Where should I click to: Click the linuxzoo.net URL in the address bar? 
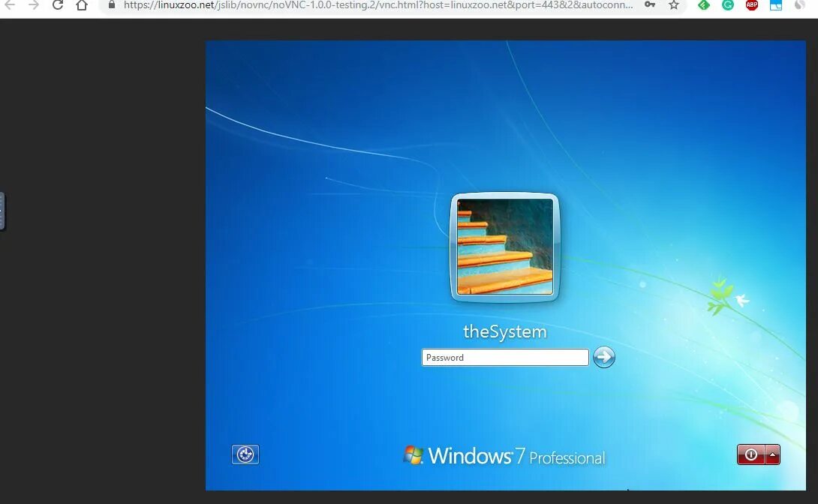pos(378,5)
